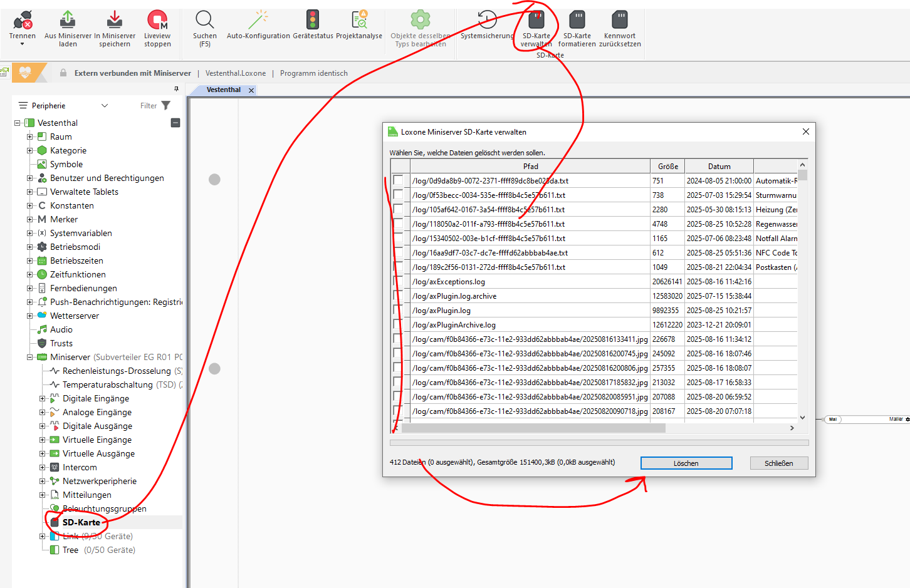Sort by the Größe column header
Screen dimensions: 910x588
(667, 166)
